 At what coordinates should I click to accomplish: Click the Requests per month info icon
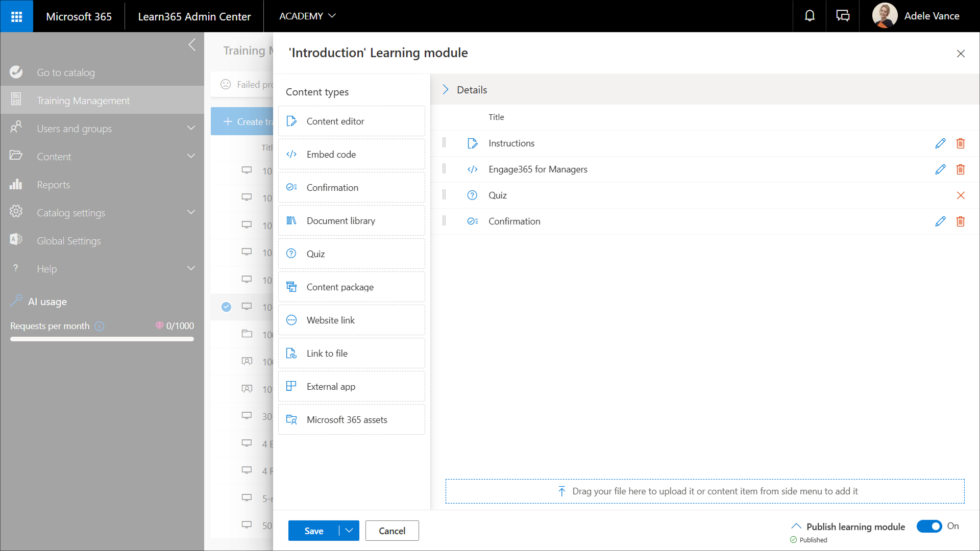click(x=100, y=326)
